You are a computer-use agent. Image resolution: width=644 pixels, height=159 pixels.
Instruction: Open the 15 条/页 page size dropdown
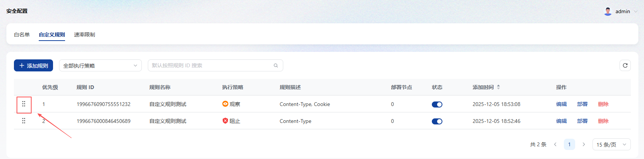click(611, 144)
